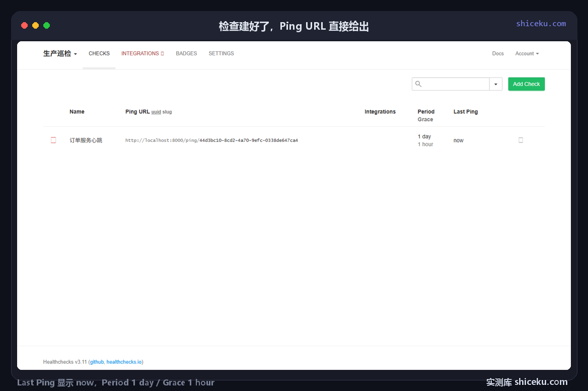Image resolution: width=588 pixels, height=391 pixels.
Task: Open the Integrations tab
Action: coord(142,54)
